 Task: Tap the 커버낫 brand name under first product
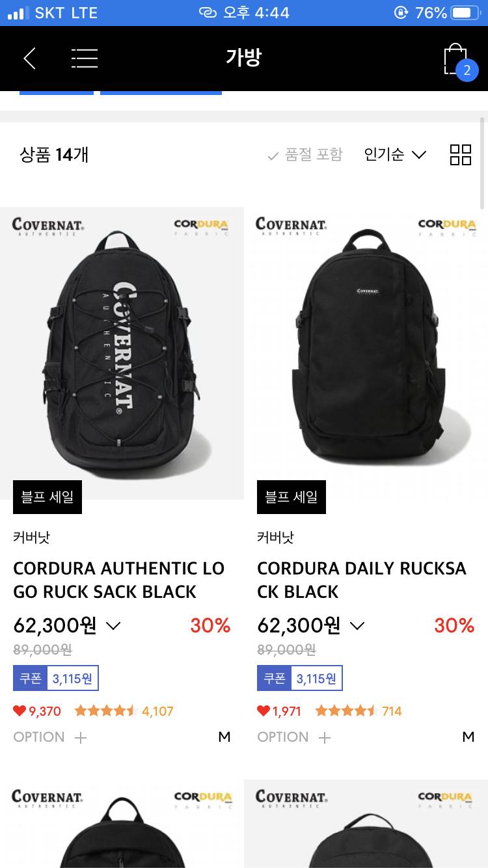point(31,537)
